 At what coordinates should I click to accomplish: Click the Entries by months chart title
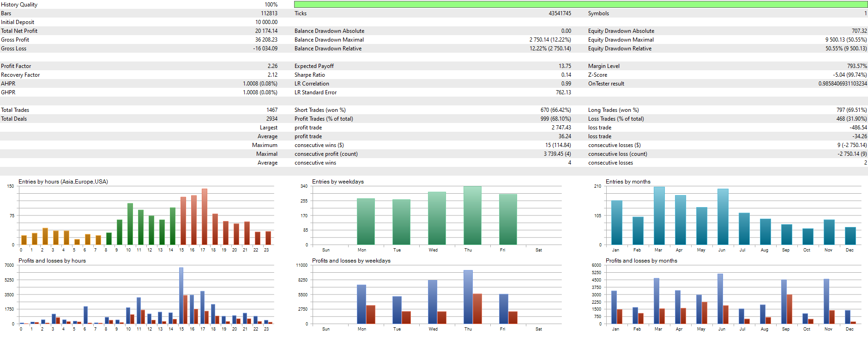coord(628,182)
